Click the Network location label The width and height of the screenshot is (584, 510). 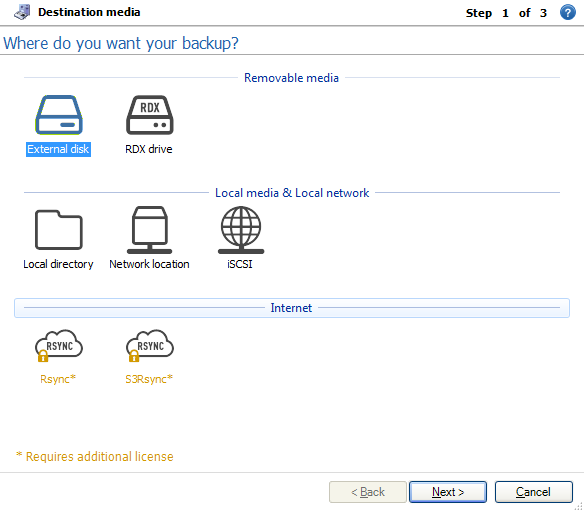(149, 264)
